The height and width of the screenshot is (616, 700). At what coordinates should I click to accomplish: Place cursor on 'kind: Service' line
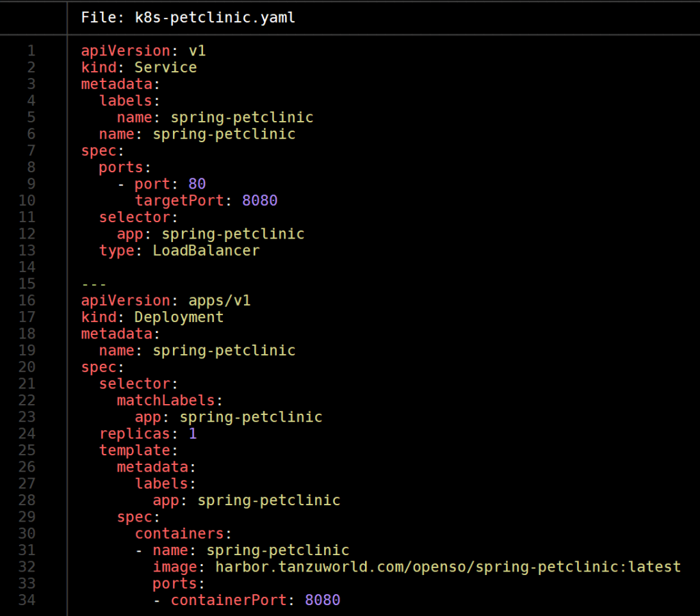(139, 67)
